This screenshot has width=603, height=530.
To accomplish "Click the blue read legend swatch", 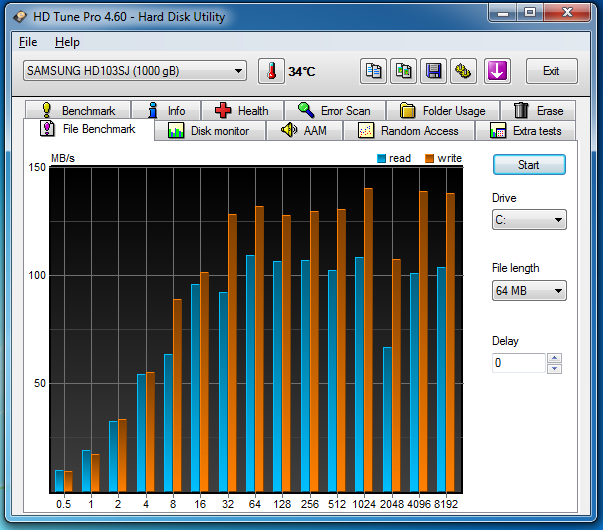I will pos(381,158).
